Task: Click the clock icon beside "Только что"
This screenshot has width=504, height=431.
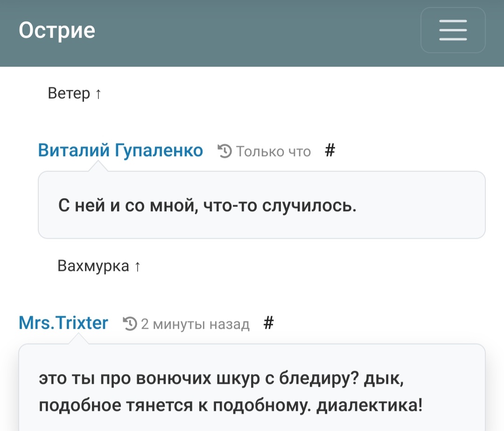Action: [224, 151]
